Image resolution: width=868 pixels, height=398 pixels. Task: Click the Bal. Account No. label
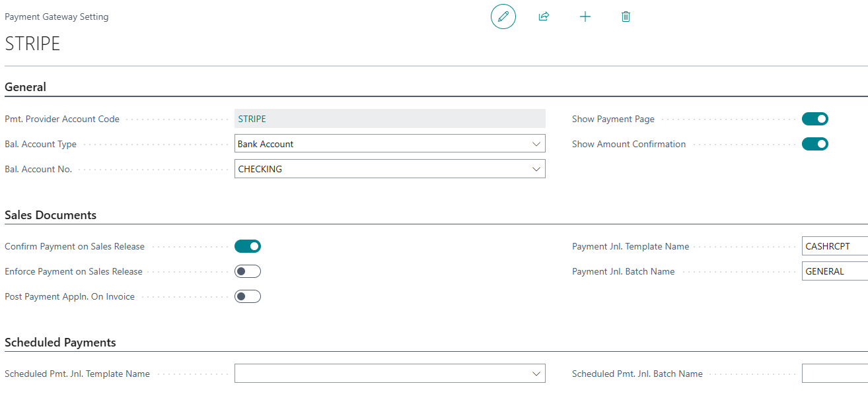(38, 169)
